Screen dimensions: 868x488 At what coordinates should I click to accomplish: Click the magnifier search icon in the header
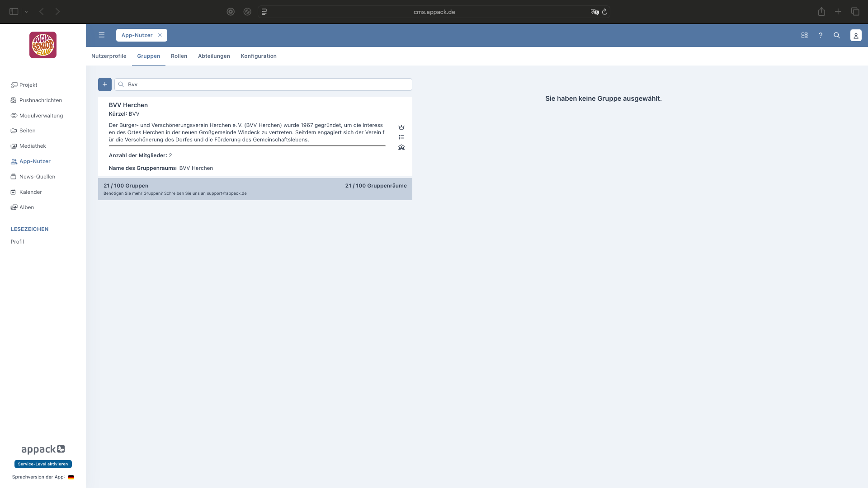point(837,35)
